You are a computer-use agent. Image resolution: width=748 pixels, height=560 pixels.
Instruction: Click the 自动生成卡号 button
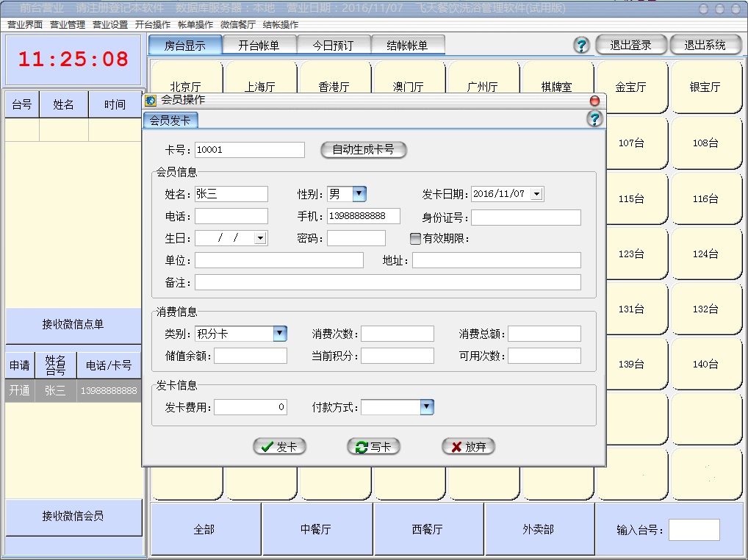pos(363,150)
